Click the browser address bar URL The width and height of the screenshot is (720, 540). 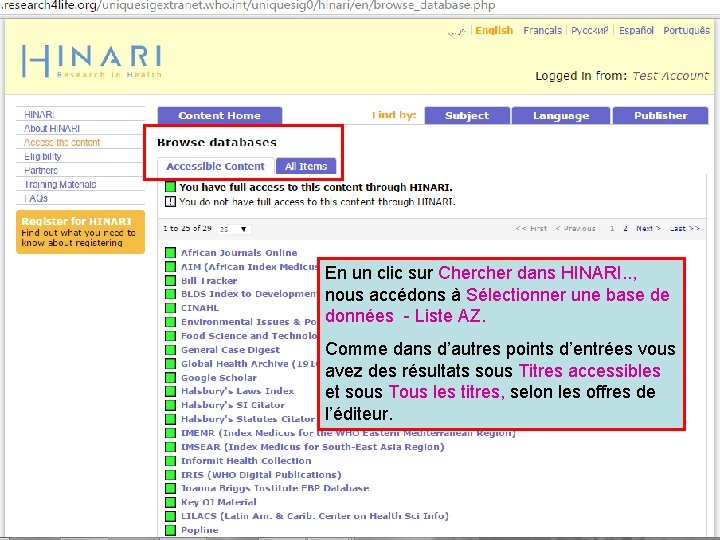pyautogui.click(x=248, y=6)
